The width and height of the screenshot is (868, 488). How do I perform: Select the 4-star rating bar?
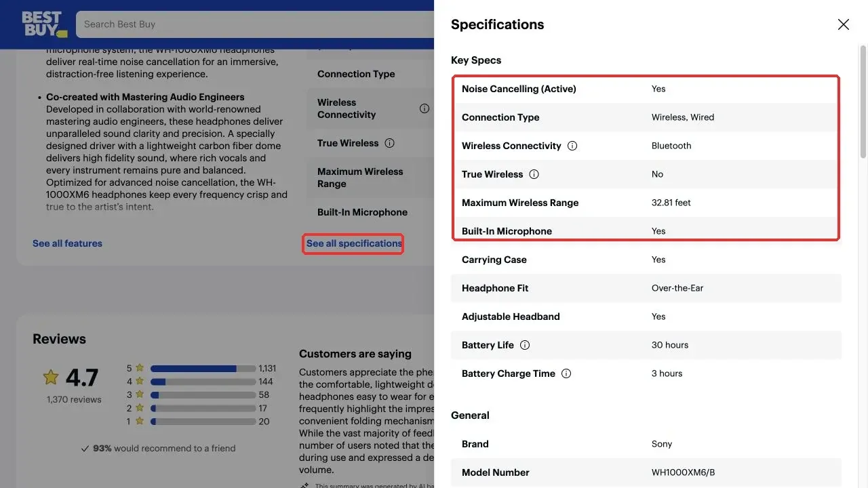pyautogui.click(x=203, y=382)
